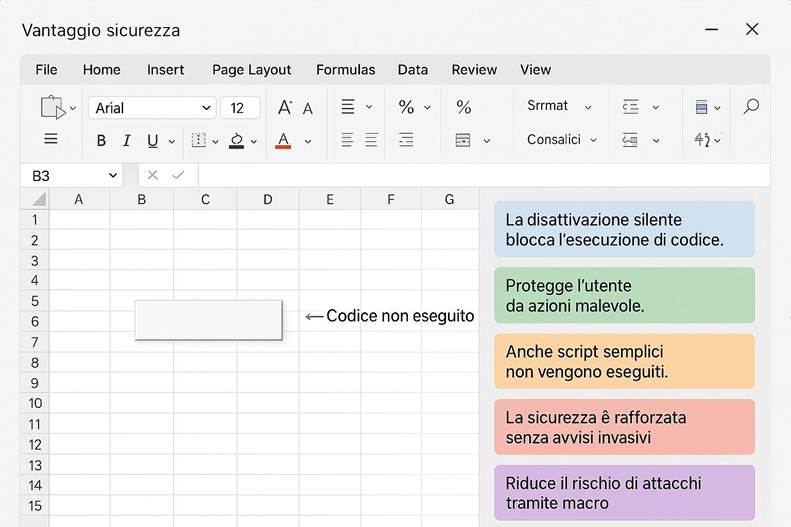791x527 pixels.
Task: Toggle Bold formatting
Action: tap(101, 141)
